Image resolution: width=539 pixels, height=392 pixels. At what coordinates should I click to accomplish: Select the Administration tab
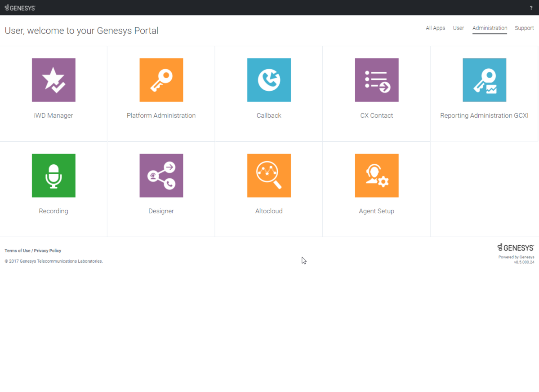(x=490, y=28)
